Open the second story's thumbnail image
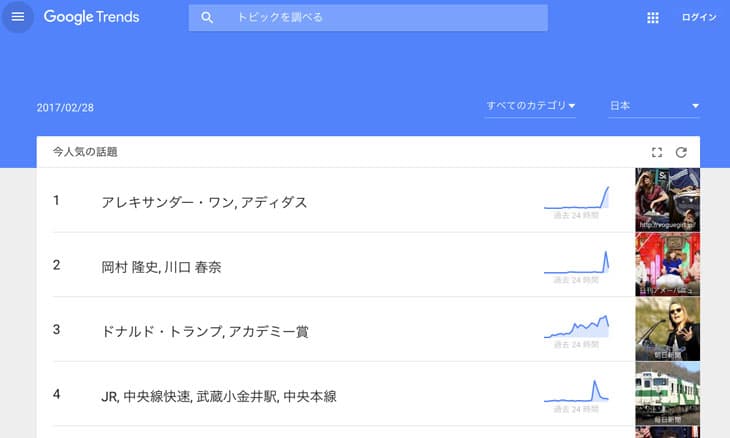This screenshot has width=730, height=438. 667,265
